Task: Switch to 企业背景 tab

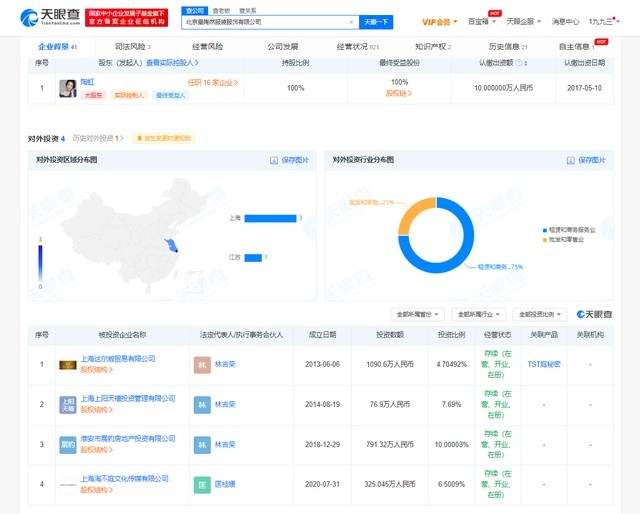Action: [x=58, y=47]
